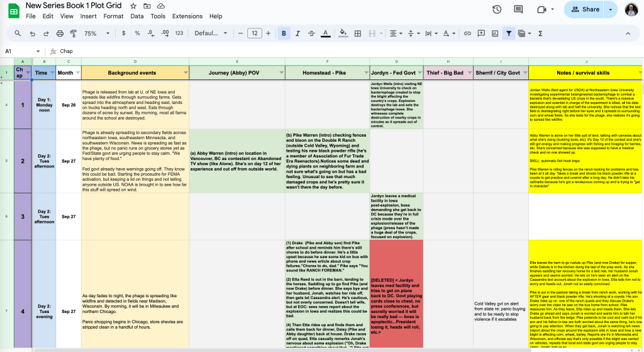Screen dimensions: 644x352
Task: Open the comments panel icon
Action: tap(518, 9)
